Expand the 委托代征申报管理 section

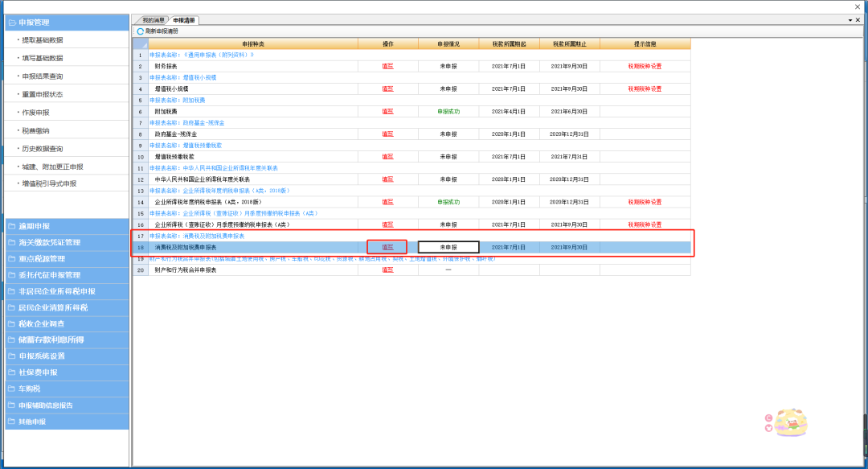click(67, 275)
